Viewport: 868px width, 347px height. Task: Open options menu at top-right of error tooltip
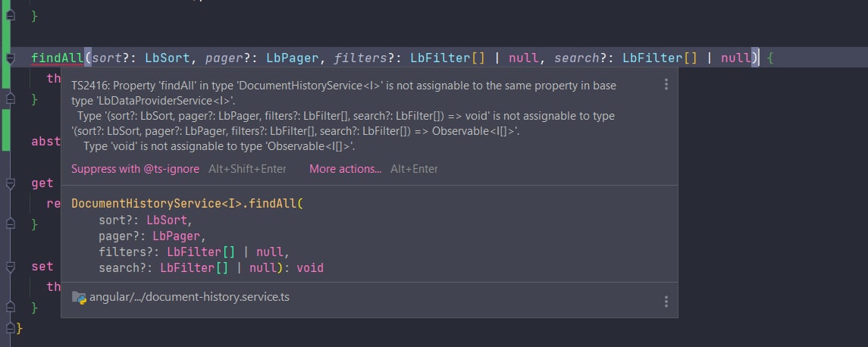coord(666,84)
